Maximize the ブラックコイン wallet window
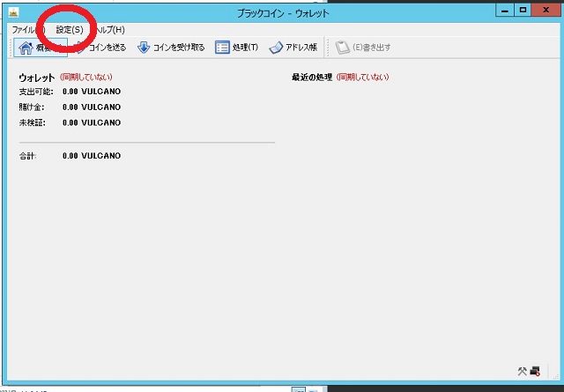 click(x=523, y=11)
